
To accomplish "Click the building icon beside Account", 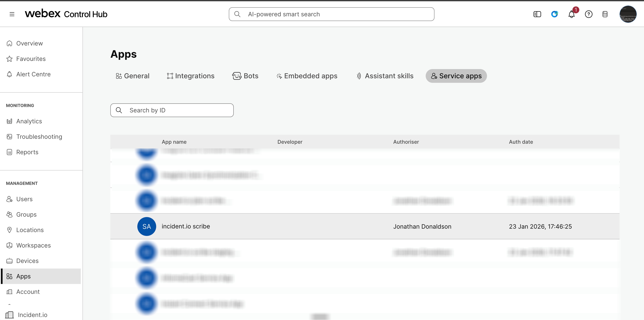I will tap(9, 292).
